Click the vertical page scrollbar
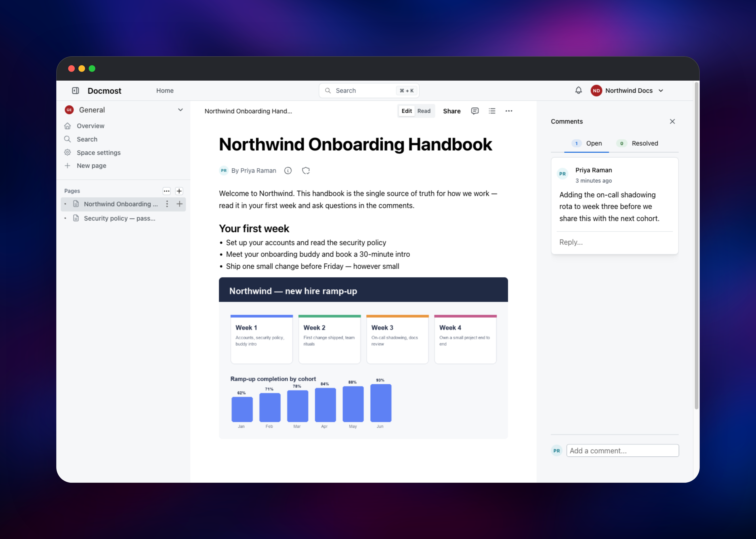Viewport: 756px width, 539px height. (697, 246)
